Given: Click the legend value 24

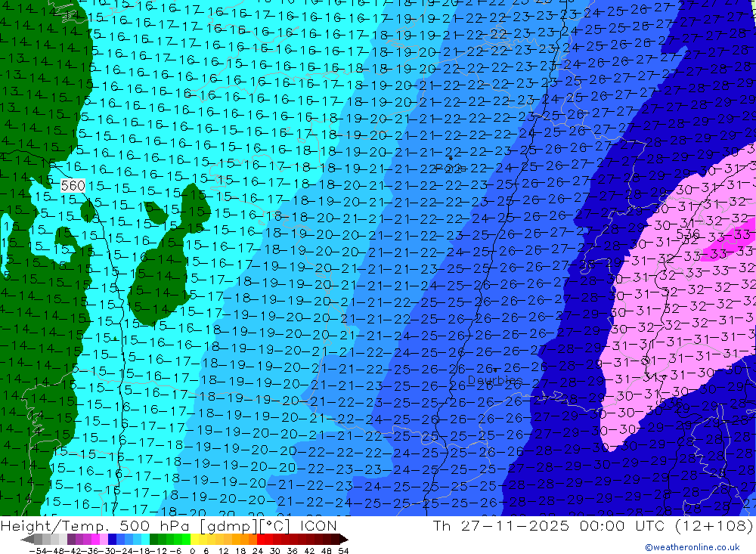Looking at the screenshot, I should pos(258,551).
